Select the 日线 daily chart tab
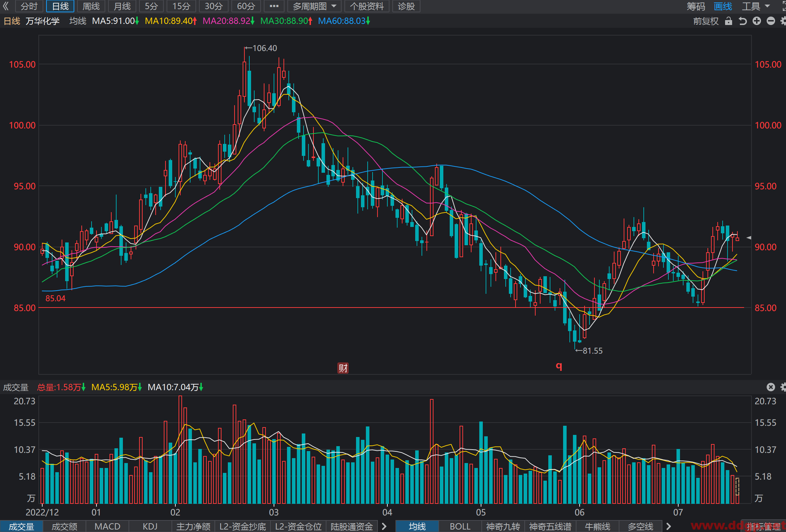786x532 pixels. pyautogui.click(x=60, y=6)
